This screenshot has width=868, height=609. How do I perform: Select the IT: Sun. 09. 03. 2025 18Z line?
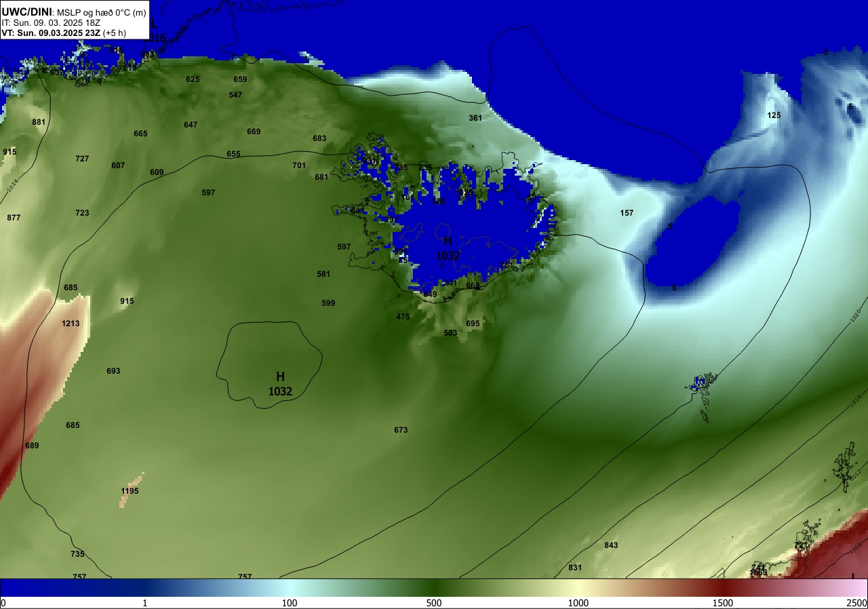pyautogui.click(x=52, y=22)
